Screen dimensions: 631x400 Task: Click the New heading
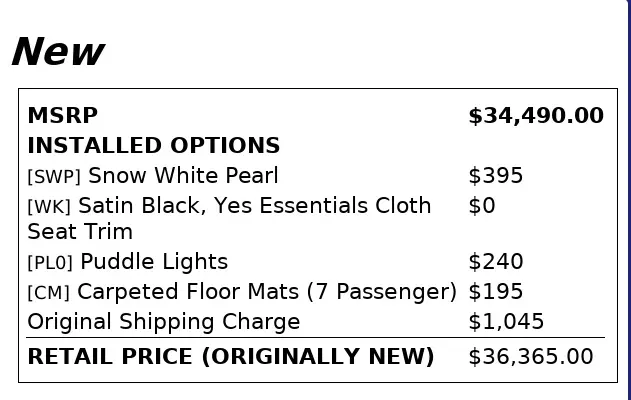[x=58, y=52]
